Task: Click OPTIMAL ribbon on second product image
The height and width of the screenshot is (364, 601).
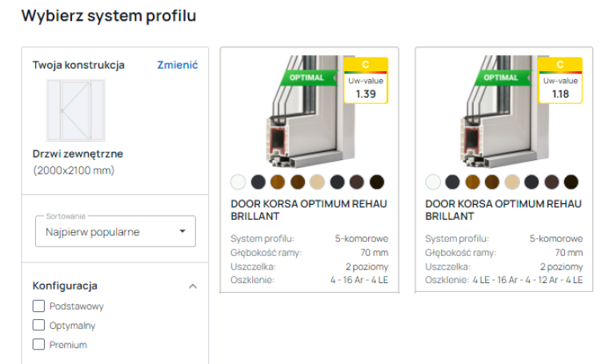Action: point(501,78)
